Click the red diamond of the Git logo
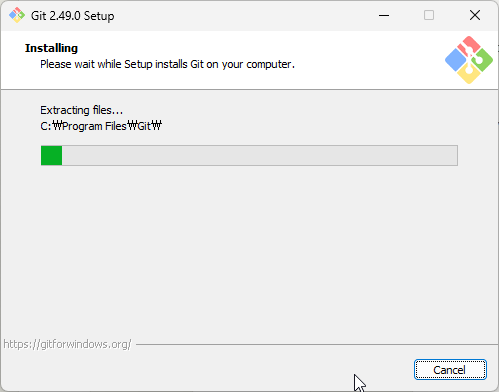This screenshot has width=499, height=392. tap(469, 47)
